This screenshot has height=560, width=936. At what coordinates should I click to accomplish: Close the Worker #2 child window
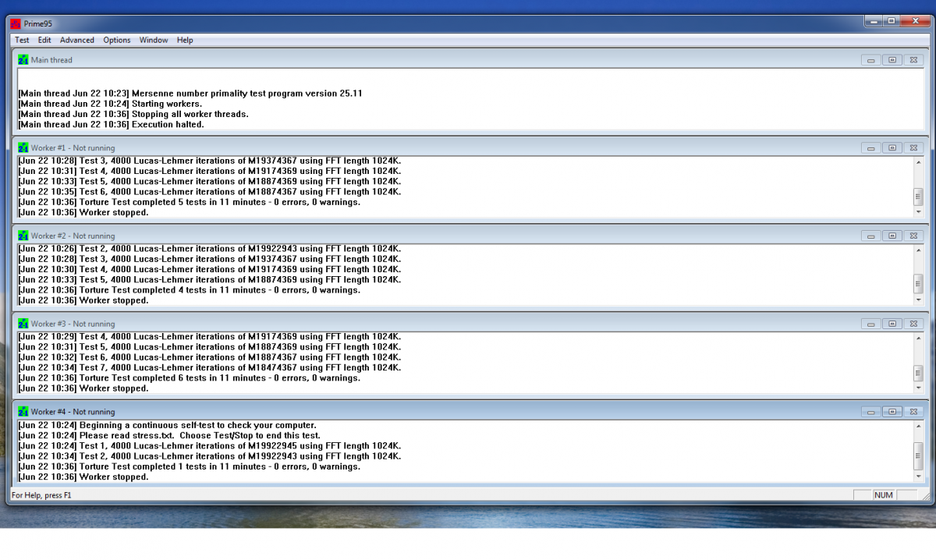pyautogui.click(x=913, y=236)
